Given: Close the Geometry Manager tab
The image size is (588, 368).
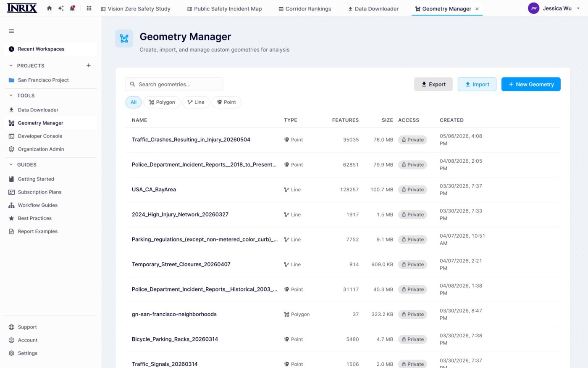Looking at the screenshot, I should (x=477, y=9).
